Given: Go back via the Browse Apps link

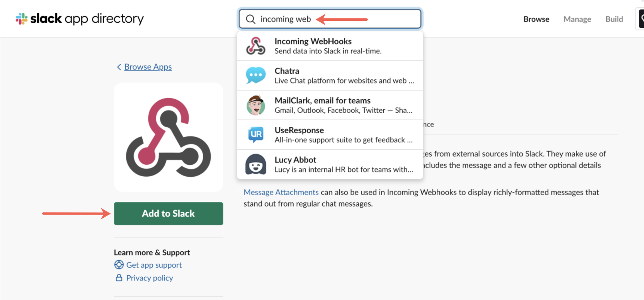Looking at the screenshot, I should pyautogui.click(x=148, y=67).
